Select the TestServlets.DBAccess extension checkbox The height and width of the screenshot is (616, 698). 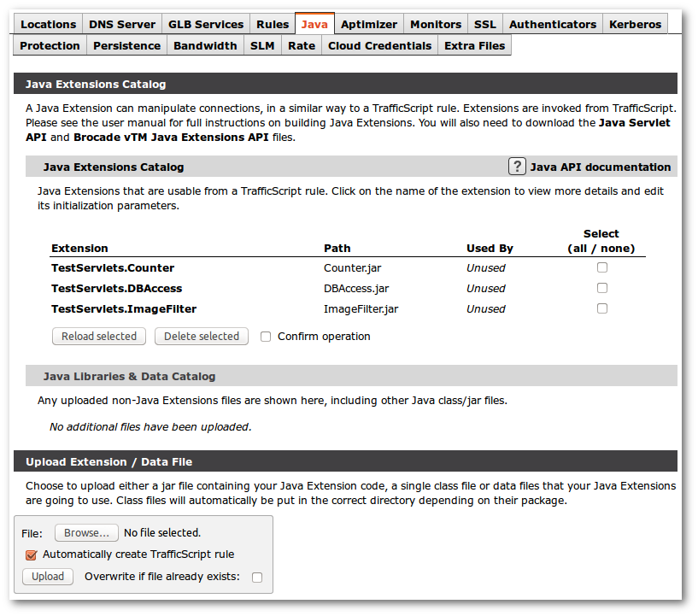(601, 288)
